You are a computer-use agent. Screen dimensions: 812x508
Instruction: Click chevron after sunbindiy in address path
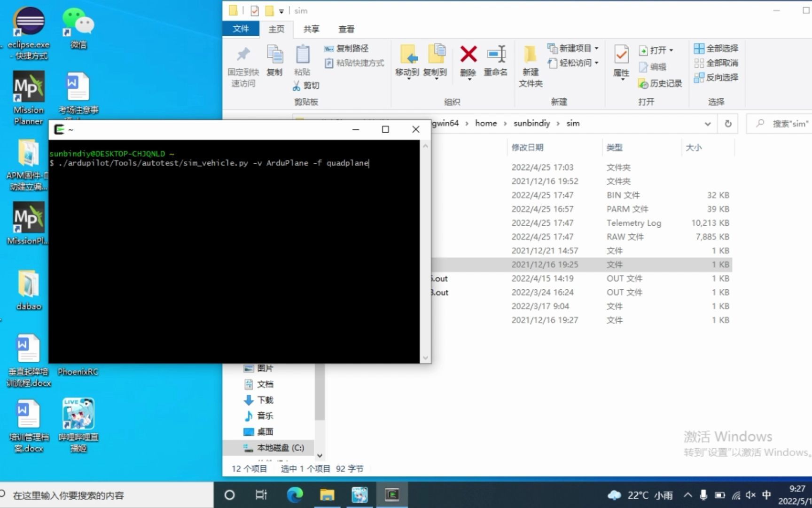click(558, 123)
